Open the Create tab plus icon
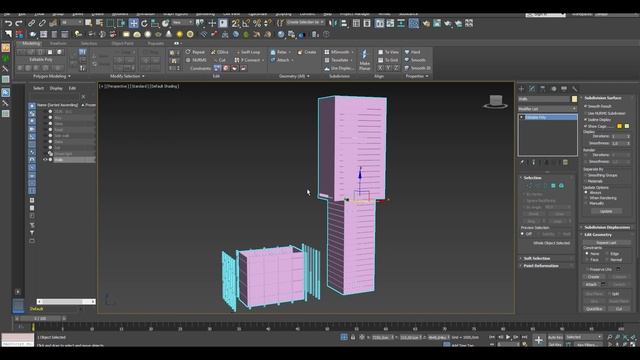Image resolution: width=640 pixels, height=360 pixels. pyautogui.click(x=521, y=89)
